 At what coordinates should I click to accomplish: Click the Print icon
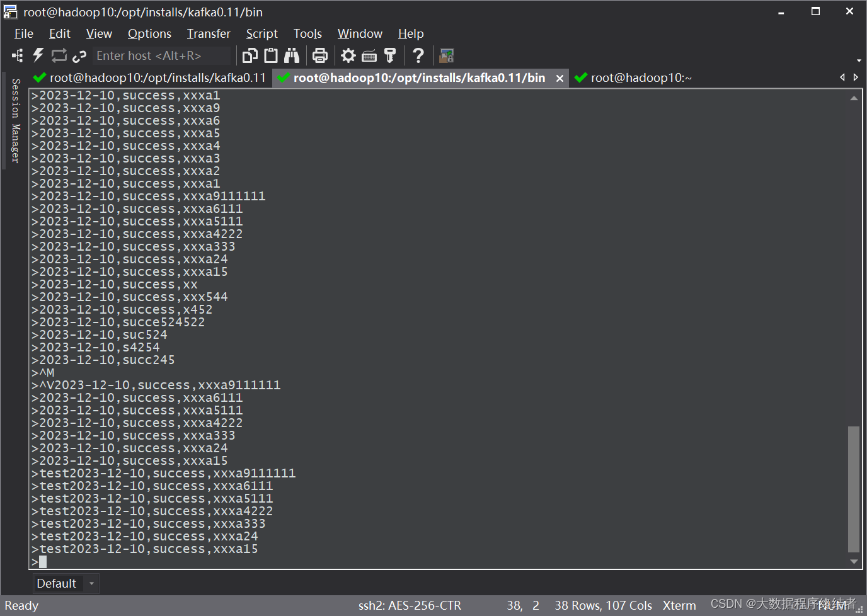(320, 55)
